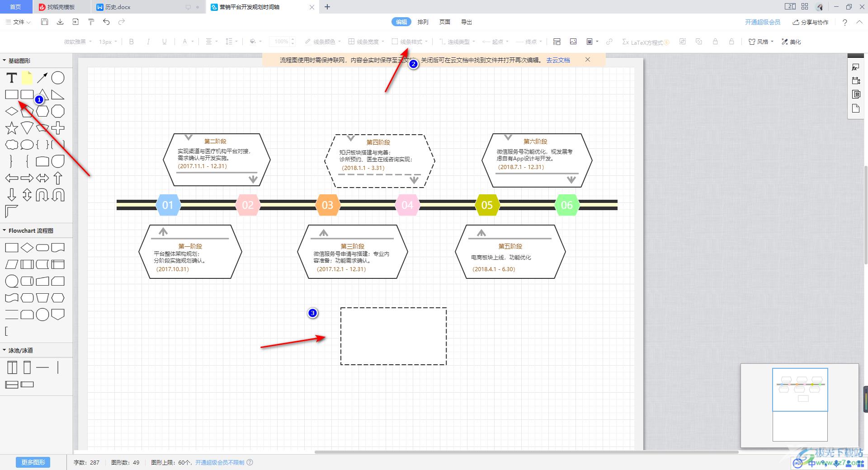Viewport: 868px width, 470px height.
Task: Click the 更多图形 more shapes button
Action: click(x=33, y=462)
